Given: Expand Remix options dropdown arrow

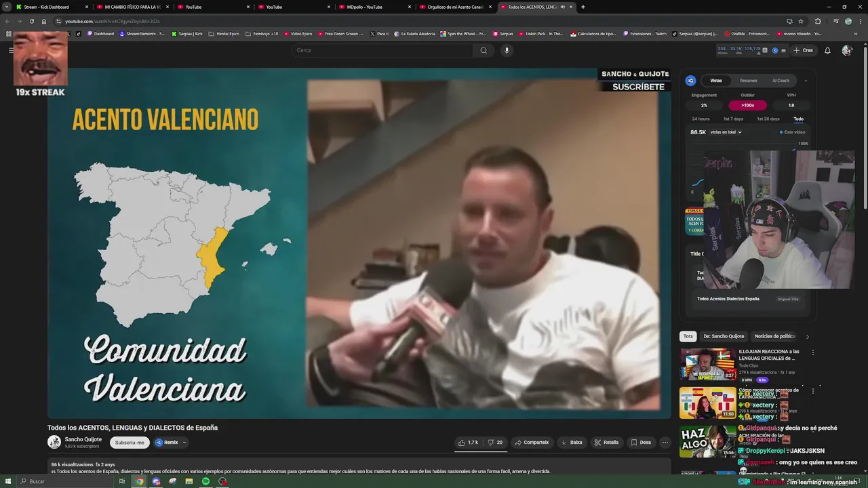Looking at the screenshot, I should coord(184,443).
